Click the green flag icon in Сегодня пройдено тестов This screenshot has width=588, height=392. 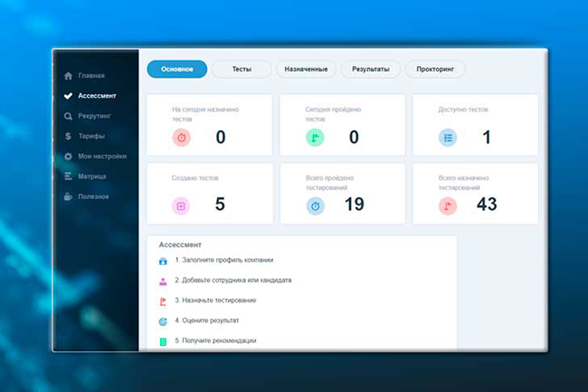point(315,138)
